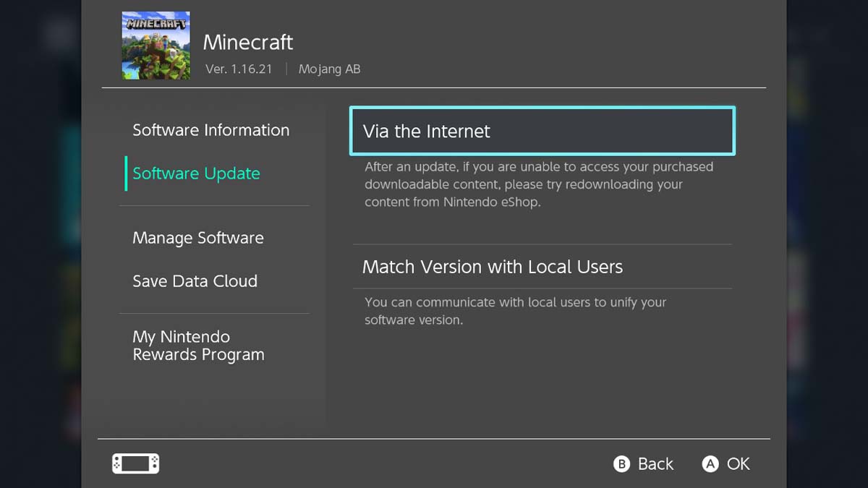Open Software Information from the sidebar
Screen dimensions: 868x488
coord(210,130)
